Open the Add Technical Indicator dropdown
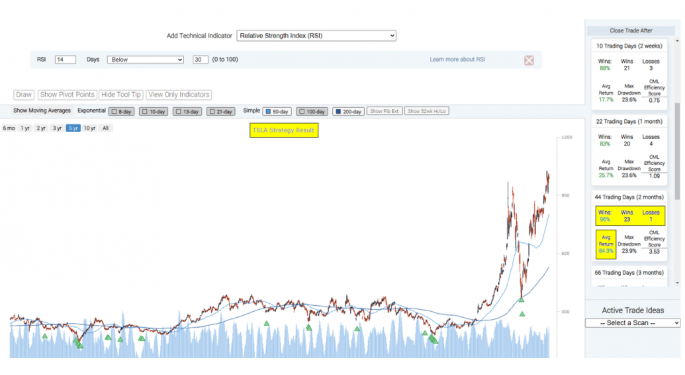This screenshot has width=685, height=375. pyautogui.click(x=316, y=35)
